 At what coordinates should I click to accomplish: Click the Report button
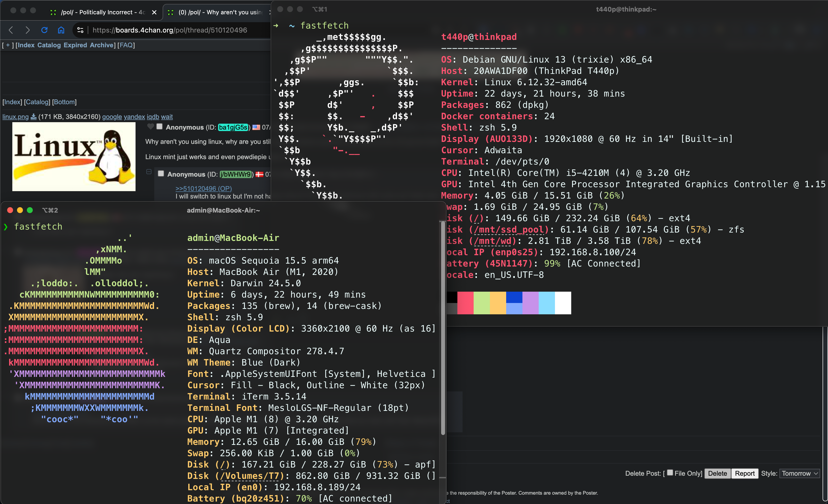[x=745, y=473]
